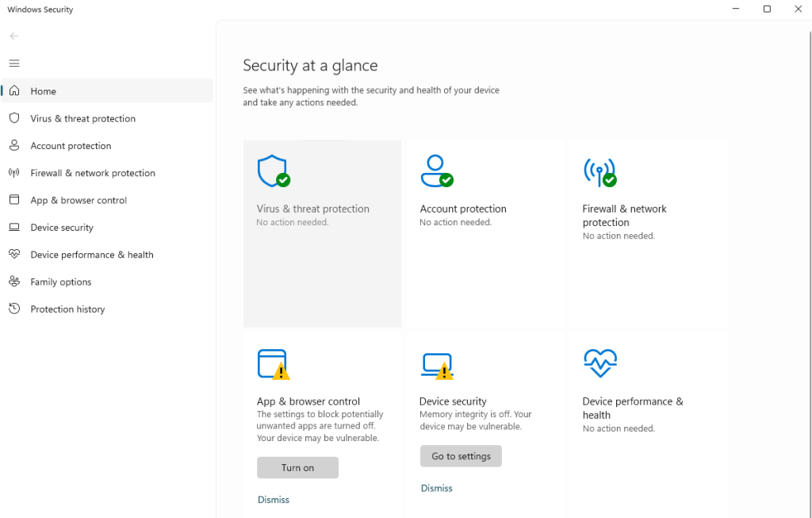Open the hamburger navigation menu icon
This screenshot has width=812, height=518.
tap(14, 63)
